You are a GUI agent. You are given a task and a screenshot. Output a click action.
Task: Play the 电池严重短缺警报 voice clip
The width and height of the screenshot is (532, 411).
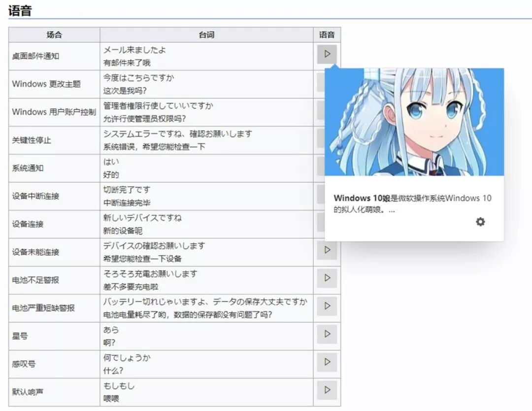pos(327,306)
